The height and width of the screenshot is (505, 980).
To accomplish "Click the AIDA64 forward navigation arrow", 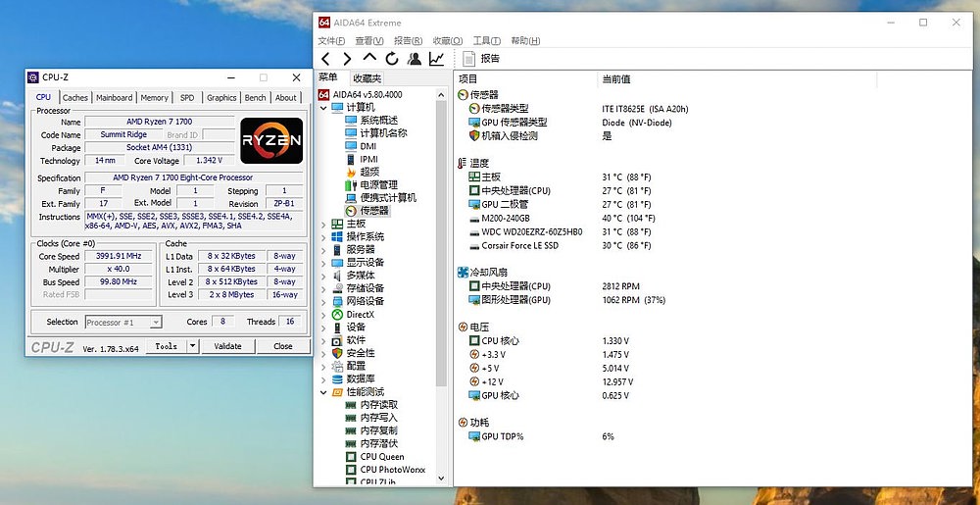I will pyautogui.click(x=348, y=59).
